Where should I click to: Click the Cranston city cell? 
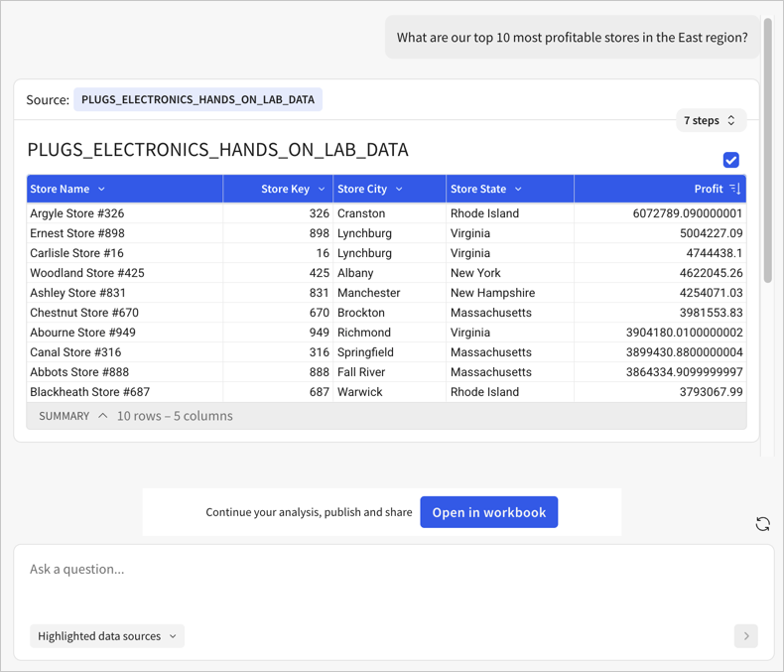[x=389, y=213]
